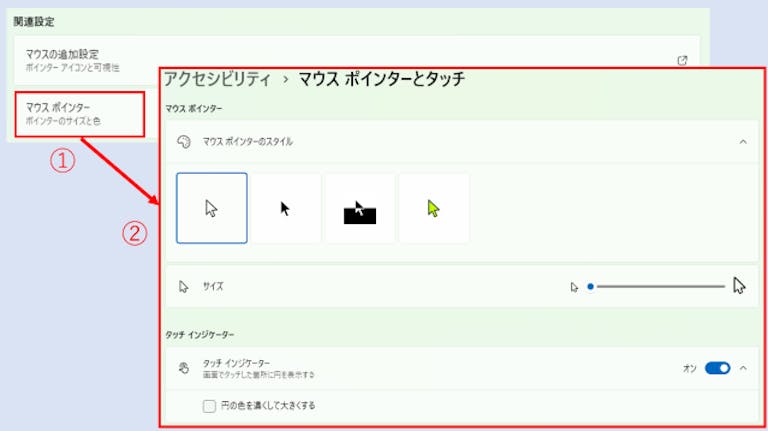Viewport: 768px width, 431px height.
Task: Click the 関連設定 heading text
Action: point(34,22)
